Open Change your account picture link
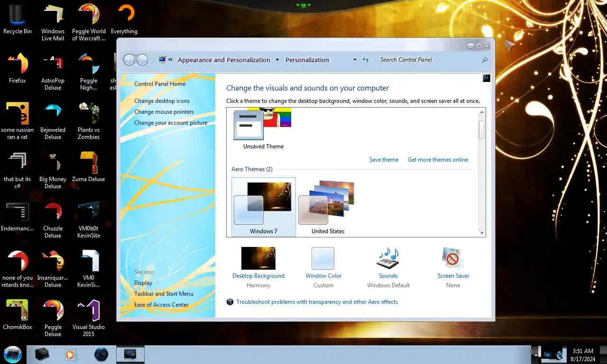The image size is (607, 364). (171, 123)
